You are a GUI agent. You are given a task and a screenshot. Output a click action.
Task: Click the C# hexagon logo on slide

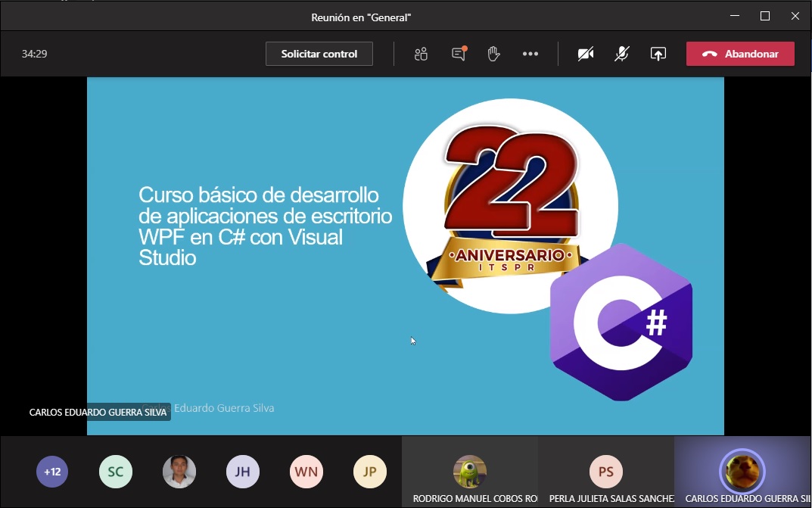click(x=621, y=322)
